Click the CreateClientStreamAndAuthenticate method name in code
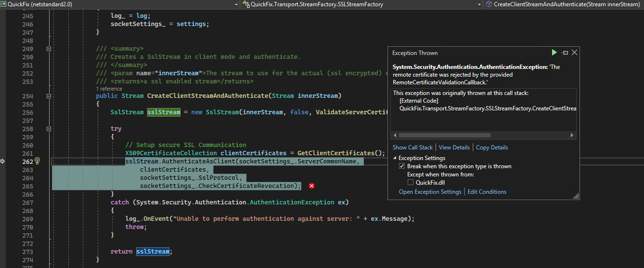 (207, 96)
